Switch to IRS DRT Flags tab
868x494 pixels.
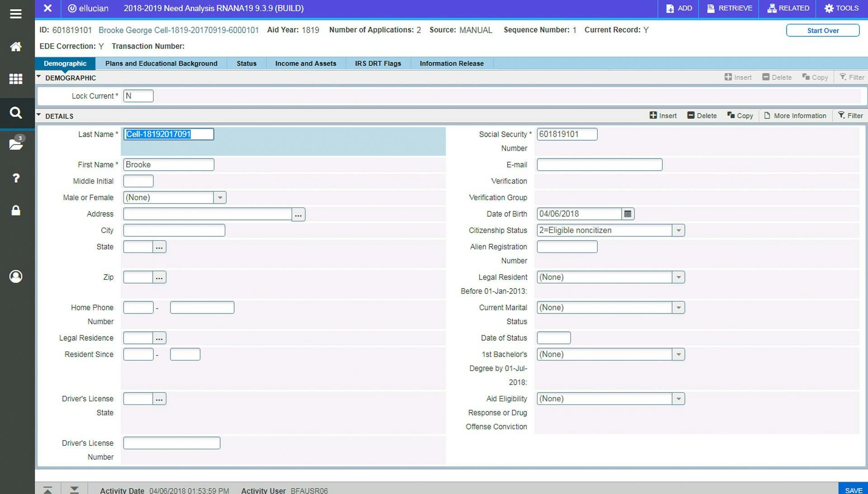point(378,63)
